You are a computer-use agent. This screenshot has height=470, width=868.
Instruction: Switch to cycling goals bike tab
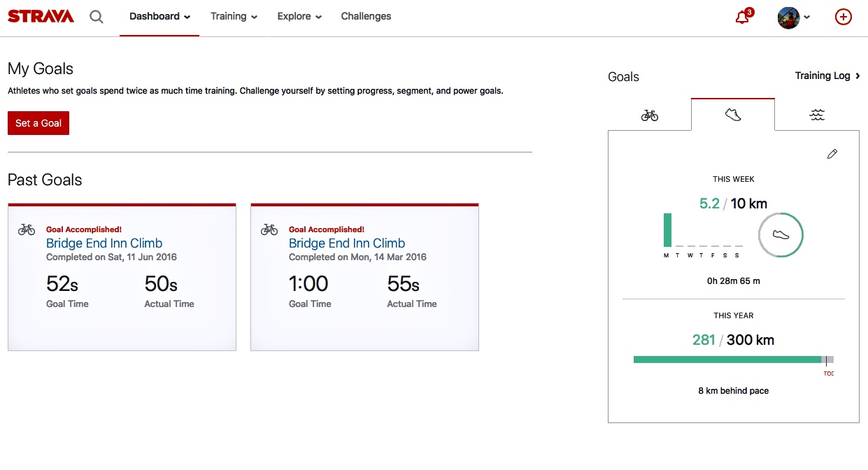[x=650, y=115]
